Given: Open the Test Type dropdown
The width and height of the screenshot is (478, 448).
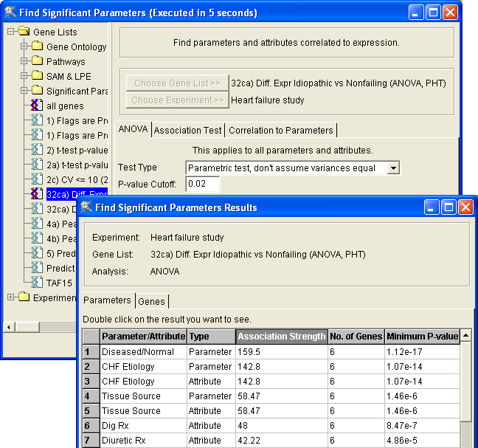Looking at the screenshot, I should point(393,168).
